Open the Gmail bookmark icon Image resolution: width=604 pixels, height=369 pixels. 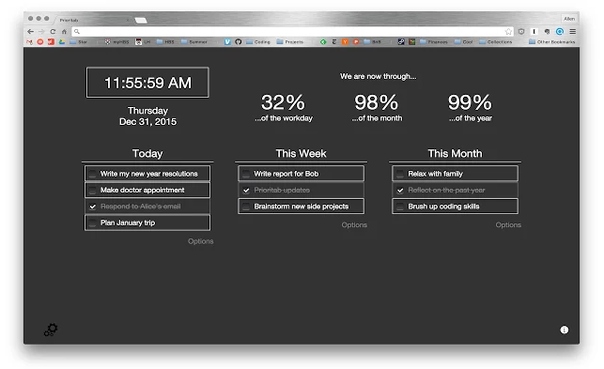pyautogui.click(x=30, y=42)
